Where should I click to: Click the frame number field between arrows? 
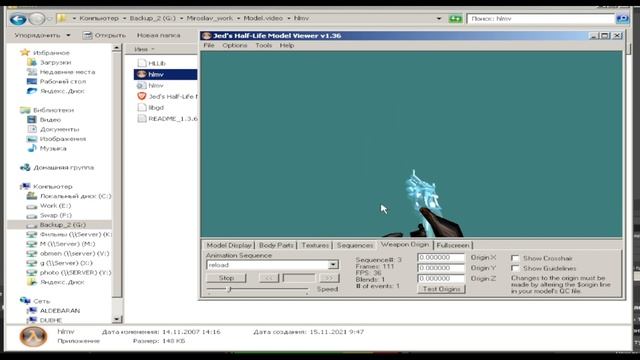pos(299,278)
